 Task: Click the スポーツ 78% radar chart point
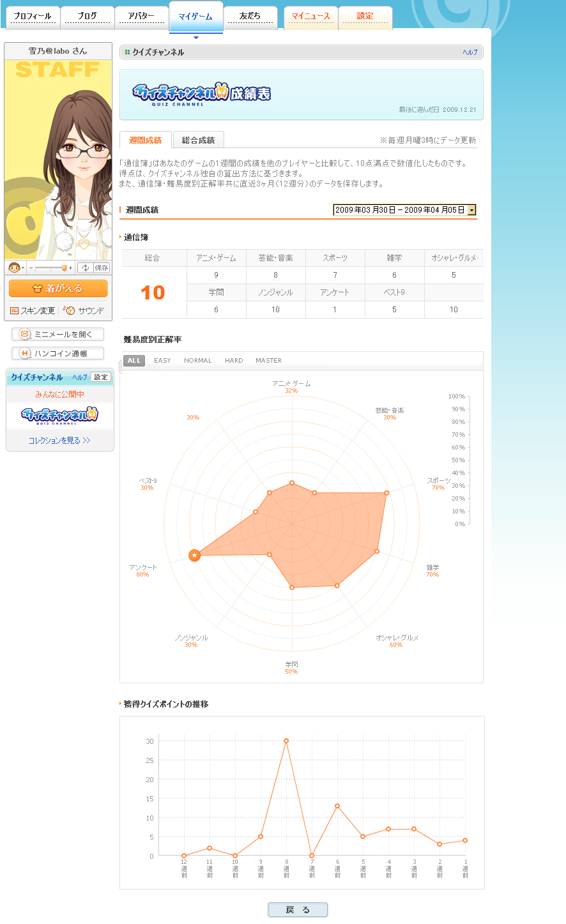[386, 493]
